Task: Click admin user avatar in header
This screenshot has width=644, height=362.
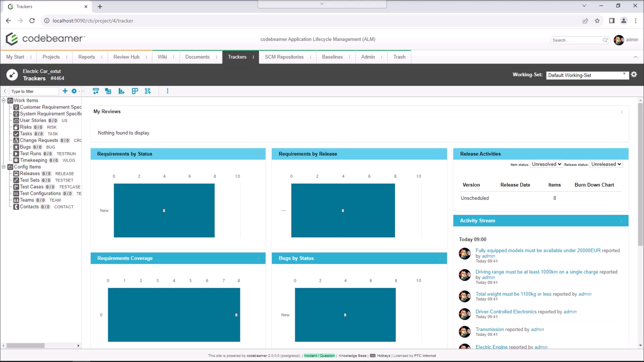Action: coord(619,40)
